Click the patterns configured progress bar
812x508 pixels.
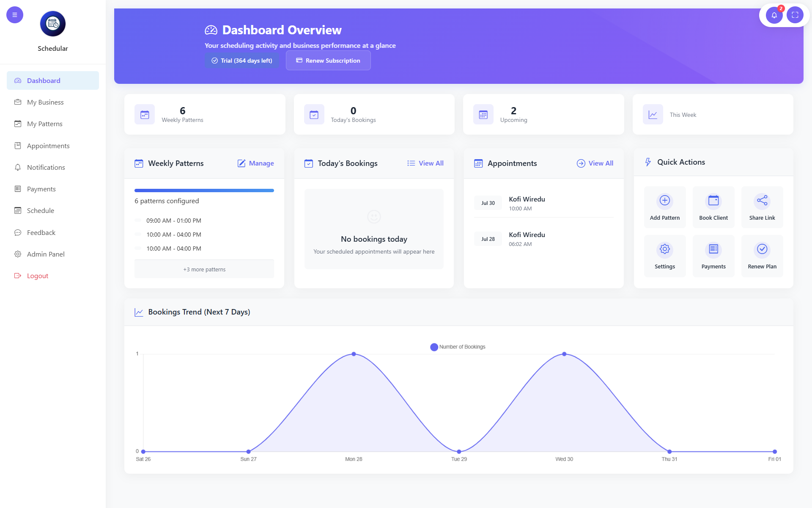pyautogui.click(x=204, y=190)
